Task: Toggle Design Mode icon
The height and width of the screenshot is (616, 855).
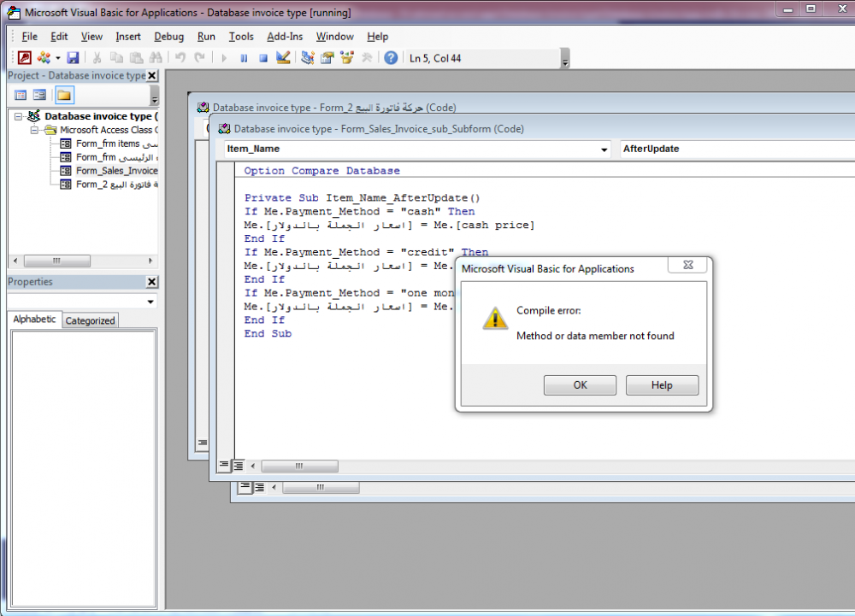Action: pyautogui.click(x=283, y=58)
